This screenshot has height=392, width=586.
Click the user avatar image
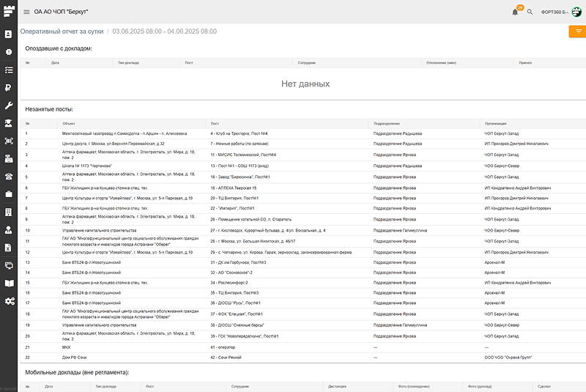pos(576,12)
